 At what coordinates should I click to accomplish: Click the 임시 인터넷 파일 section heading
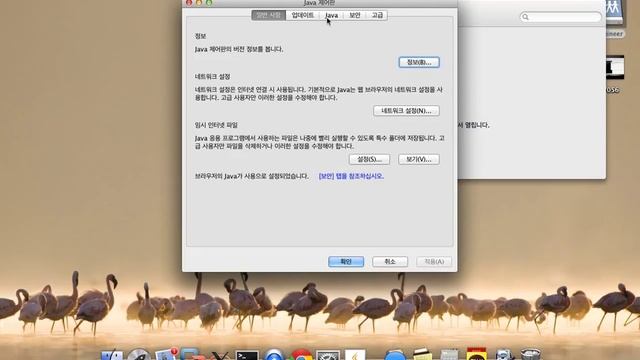[216, 125]
